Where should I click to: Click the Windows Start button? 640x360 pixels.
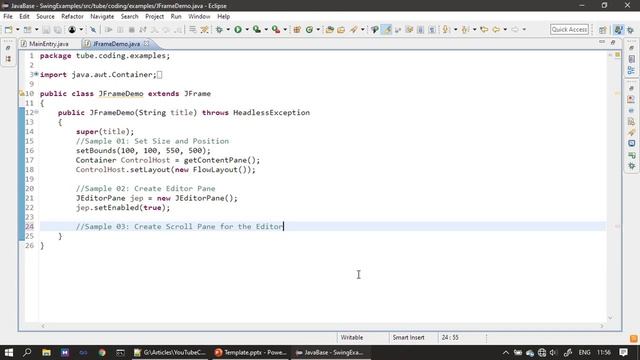point(9,352)
